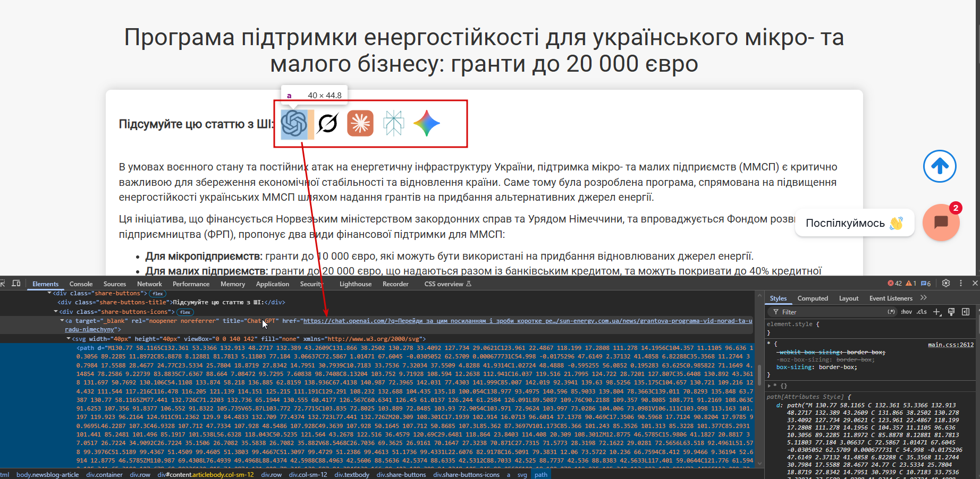Click the warning count triangle indicator
The width and height of the screenshot is (980, 479).
[x=911, y=284]
